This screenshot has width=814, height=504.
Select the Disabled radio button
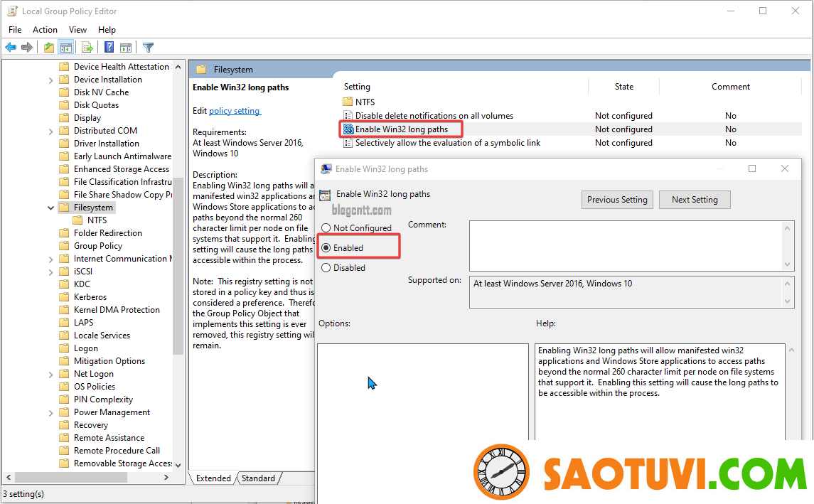point(326,268)
